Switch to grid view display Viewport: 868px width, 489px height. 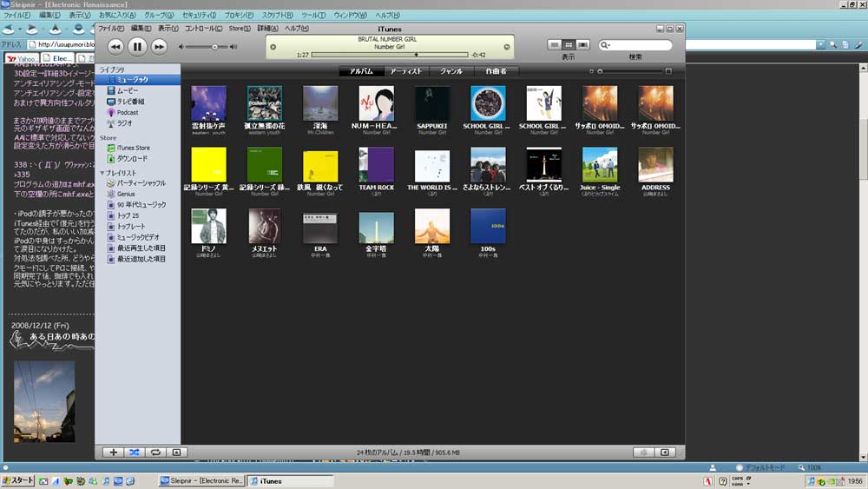tap(569, 45)
